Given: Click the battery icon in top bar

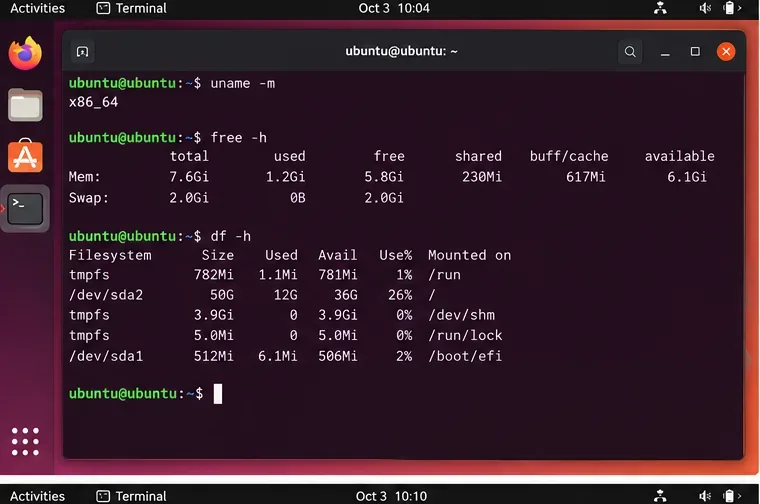Looking at the screenshot, I should pyautogui.click(x=728, y=8).
